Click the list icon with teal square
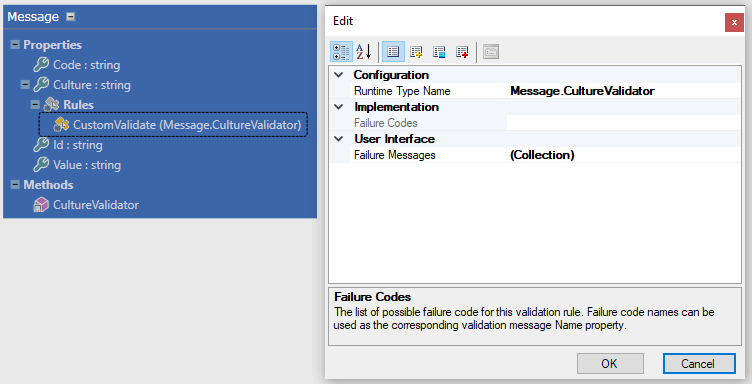 tap(439, 52)
